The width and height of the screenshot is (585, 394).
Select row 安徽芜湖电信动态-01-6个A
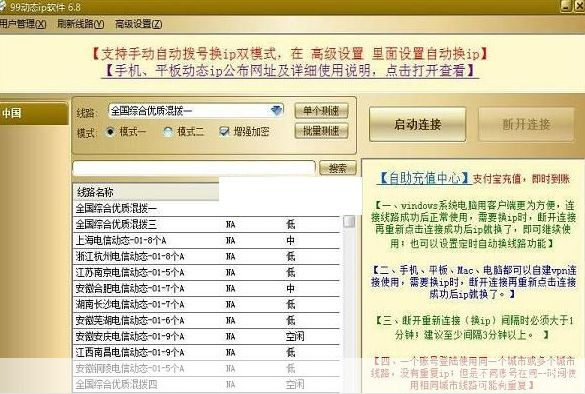point(206,320)
